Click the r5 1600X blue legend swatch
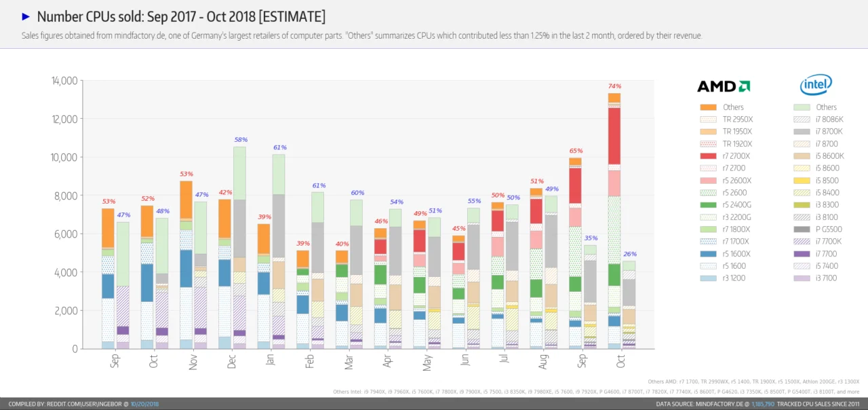This screenshot has width=868, height=410. click(x=708, y=254)
